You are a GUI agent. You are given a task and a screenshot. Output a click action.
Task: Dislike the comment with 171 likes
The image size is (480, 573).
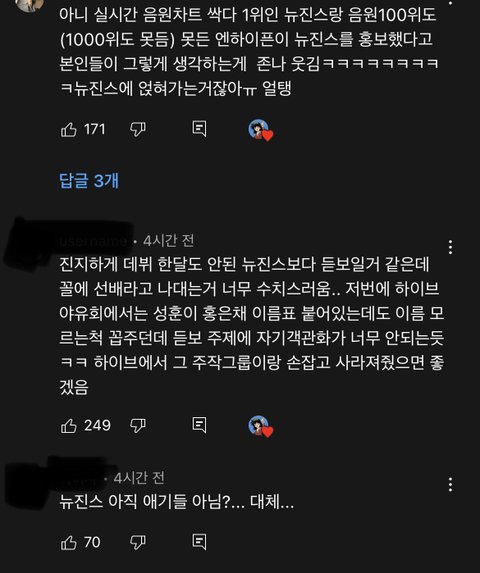tap(138, 129)
